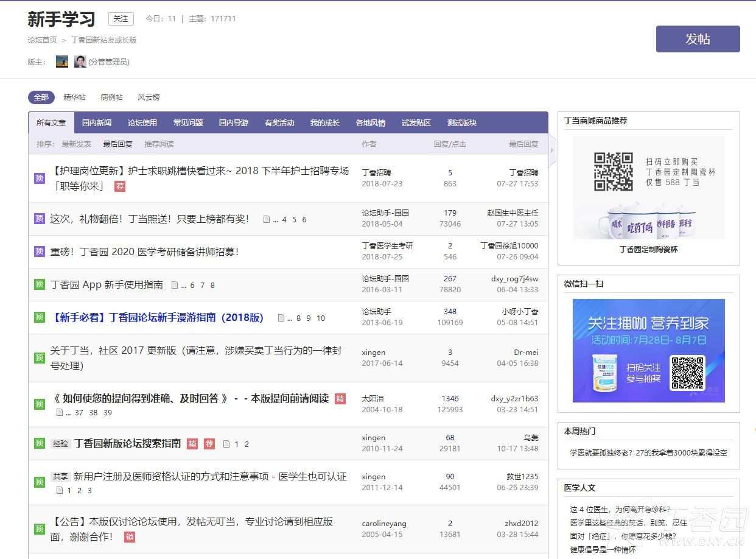Go to 论坛首页 breadcrumb link
This screenshot has height=559, width=756.
point(42,40)
